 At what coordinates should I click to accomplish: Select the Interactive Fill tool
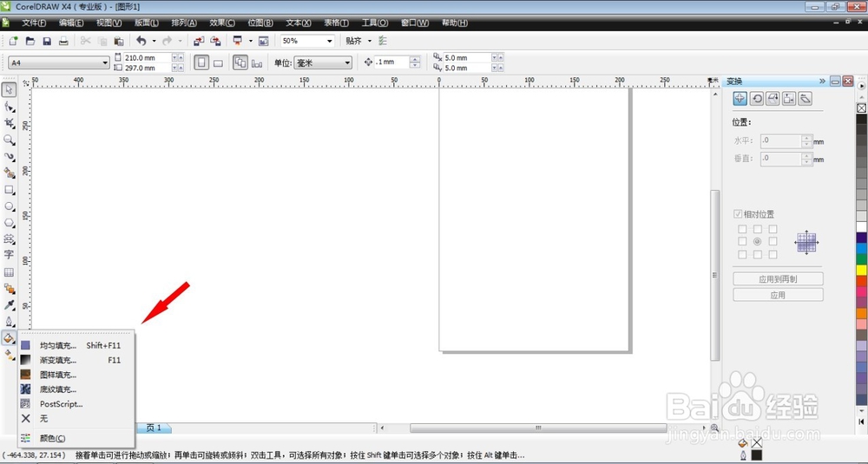tap(10, 355)
